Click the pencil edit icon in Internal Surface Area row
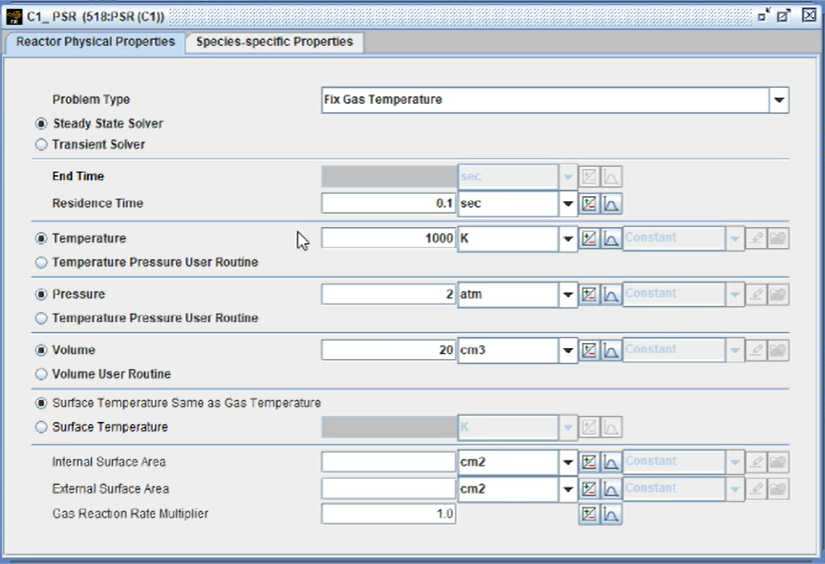Image resolution: width=825 pixels, height=564 pixels. (756, 462)
